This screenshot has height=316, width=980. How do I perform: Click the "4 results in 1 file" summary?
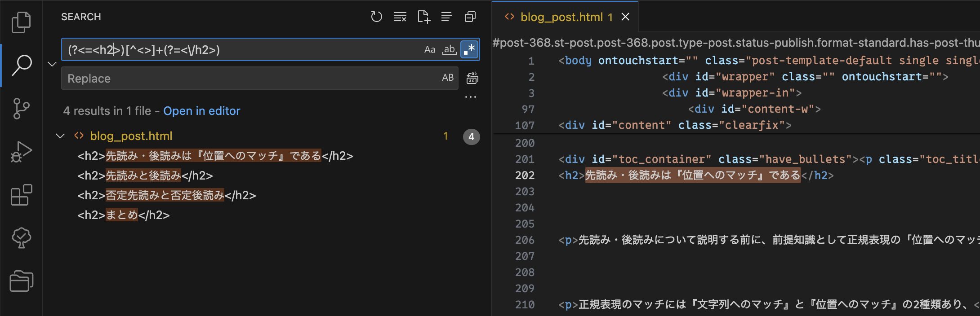tap(107, 111)
